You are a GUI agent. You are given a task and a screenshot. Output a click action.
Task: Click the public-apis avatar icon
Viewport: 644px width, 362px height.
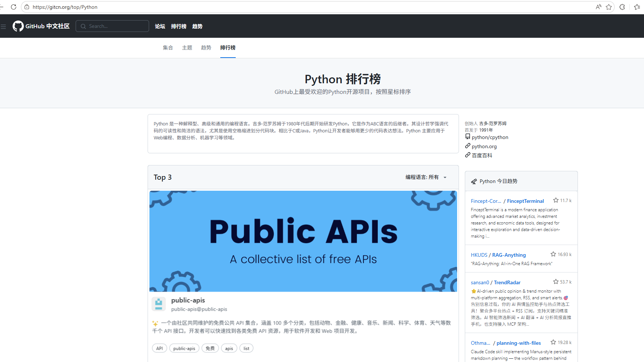point(159,304)
